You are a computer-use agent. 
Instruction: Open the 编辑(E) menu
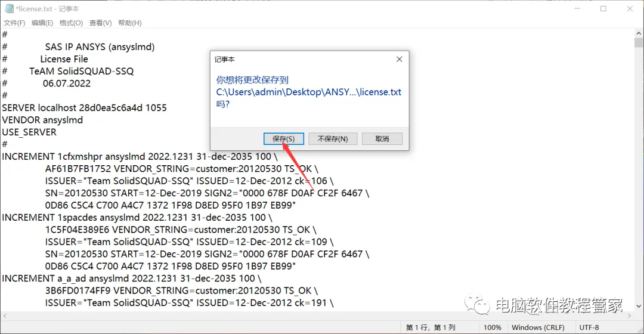click(42, 23)
